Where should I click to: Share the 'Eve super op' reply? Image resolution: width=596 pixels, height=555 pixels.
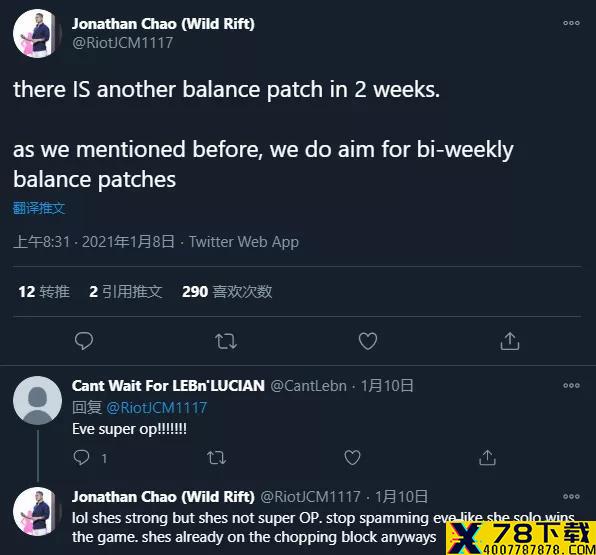coord(488,457)
